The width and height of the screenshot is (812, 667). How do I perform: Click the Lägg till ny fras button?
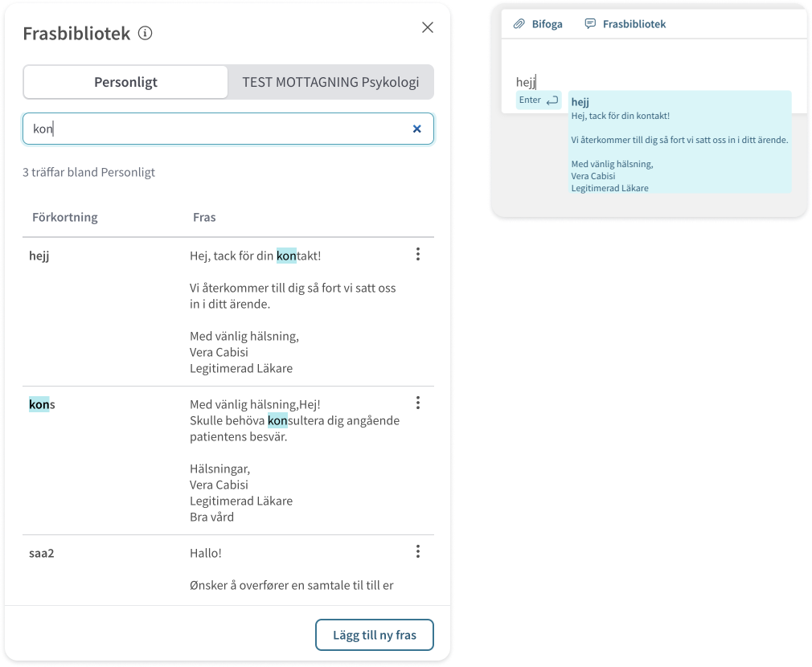click(x=374, y=635)
